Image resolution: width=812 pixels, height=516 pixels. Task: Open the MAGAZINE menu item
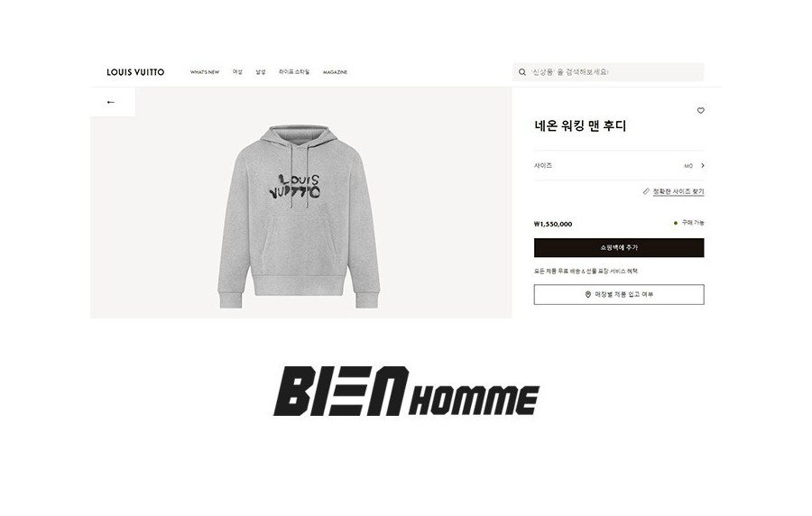(x=335, y=72)
